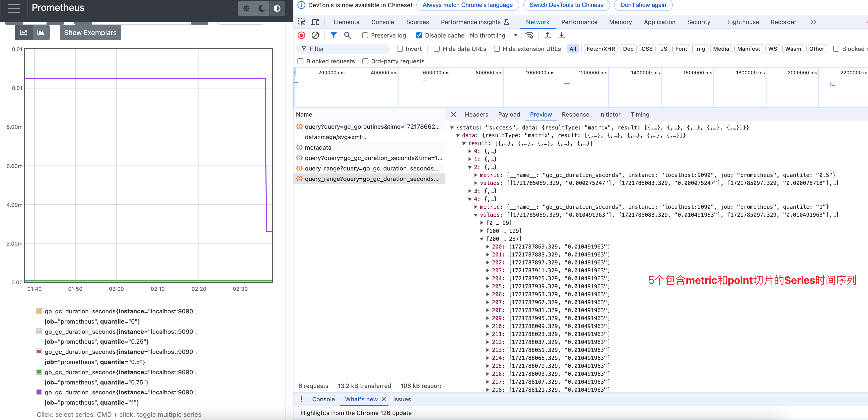The width and height of the screenshot is (868, 420).
Task: Click the stop recording network log icon
Action: point(302,35)
